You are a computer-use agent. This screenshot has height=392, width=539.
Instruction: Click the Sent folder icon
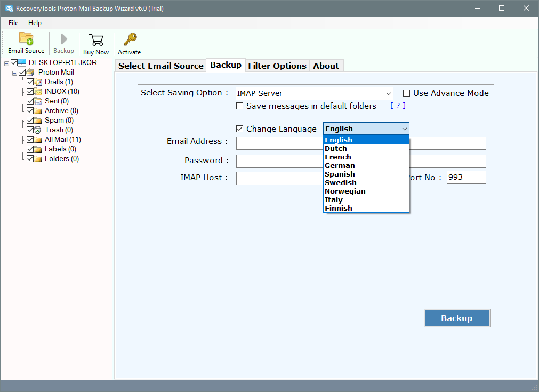tap(38, 101)
